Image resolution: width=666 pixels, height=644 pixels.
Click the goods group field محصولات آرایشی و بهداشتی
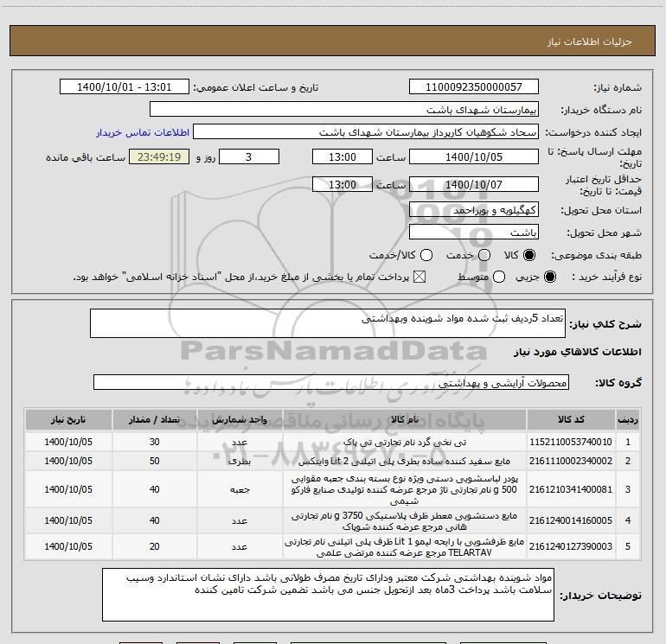(x=331, y=382)
